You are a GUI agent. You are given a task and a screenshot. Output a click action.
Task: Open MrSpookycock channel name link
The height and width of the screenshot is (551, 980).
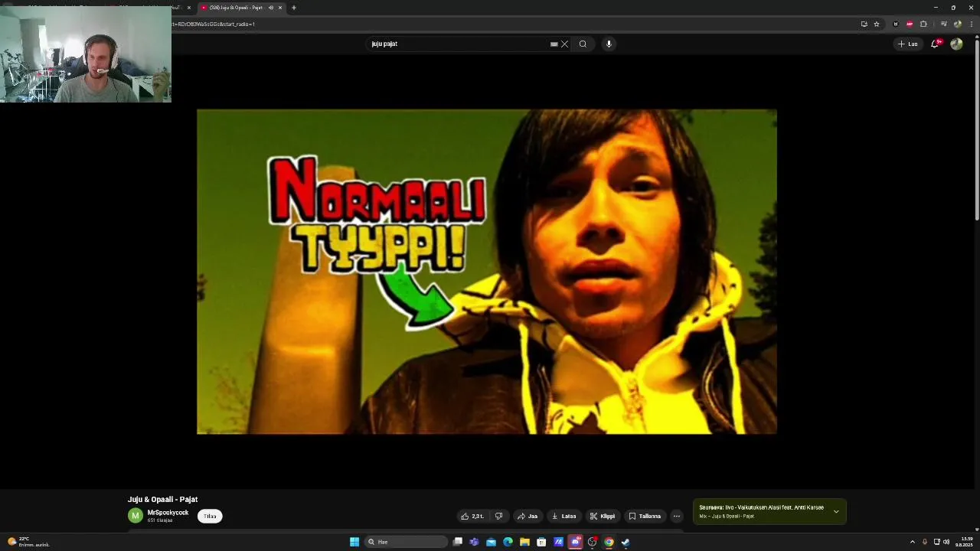pyautogui.click(x=168, y=513)
